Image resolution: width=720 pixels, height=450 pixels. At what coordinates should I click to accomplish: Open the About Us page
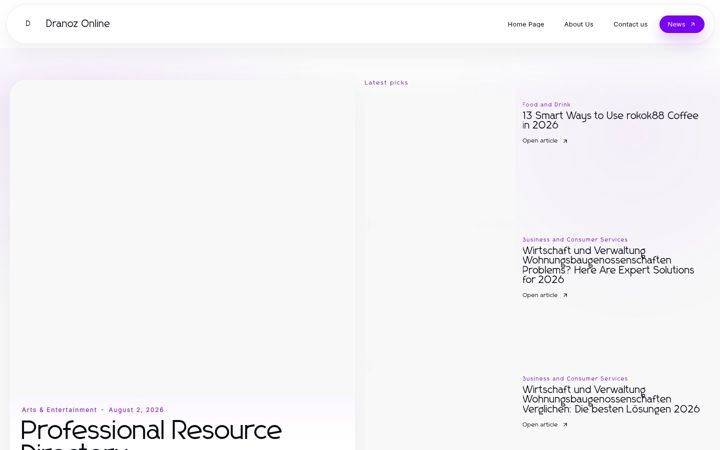(579, 24)
